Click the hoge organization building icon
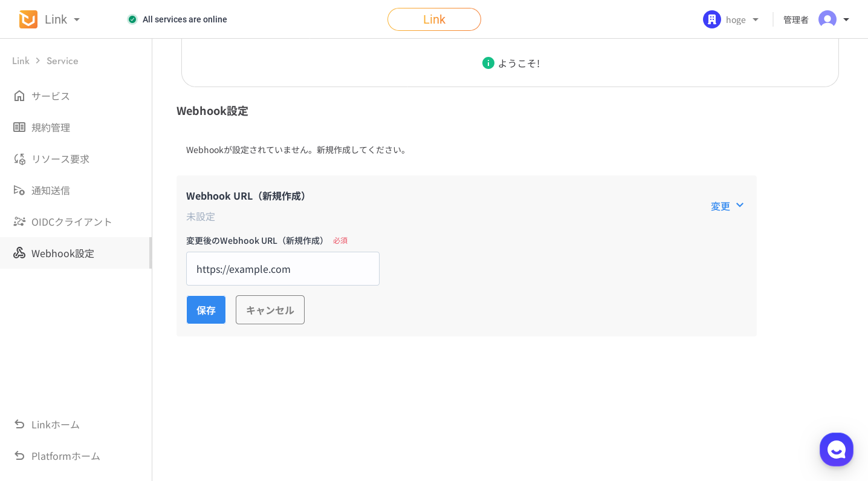 711,19
